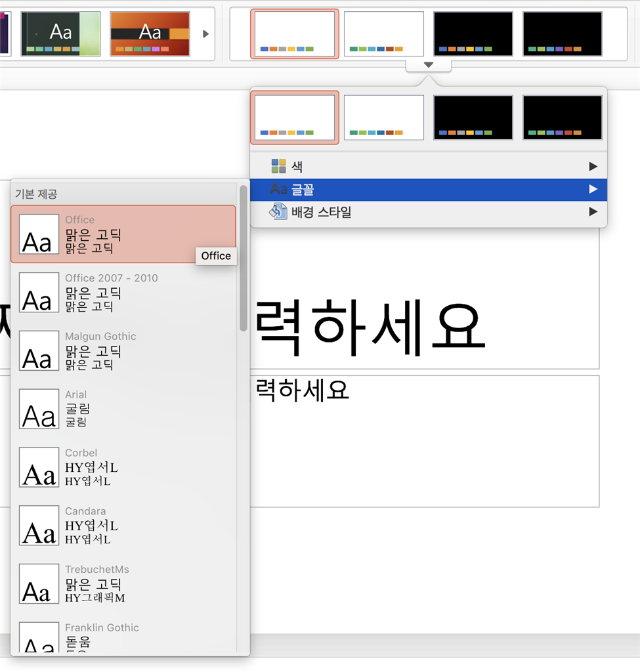Expand the 배경 스타일 submenu arrow

593,211
